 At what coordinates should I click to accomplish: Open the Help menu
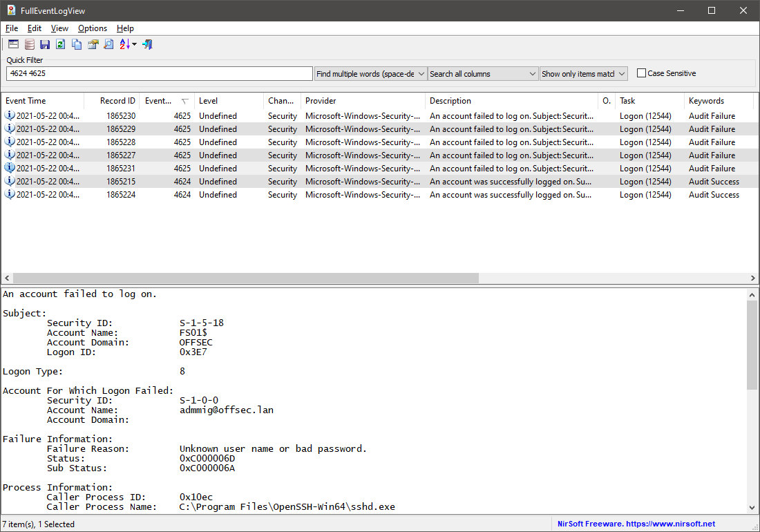click(125, 28)
